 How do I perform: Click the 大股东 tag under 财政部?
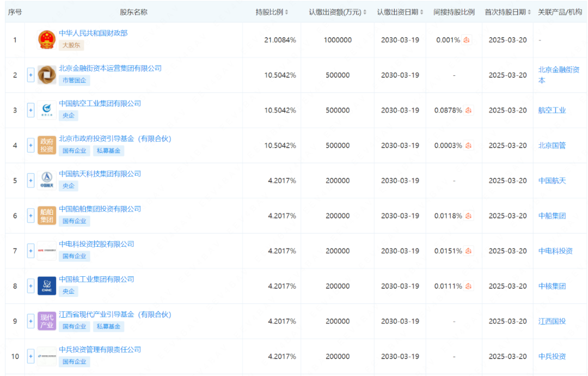point(72,46)
